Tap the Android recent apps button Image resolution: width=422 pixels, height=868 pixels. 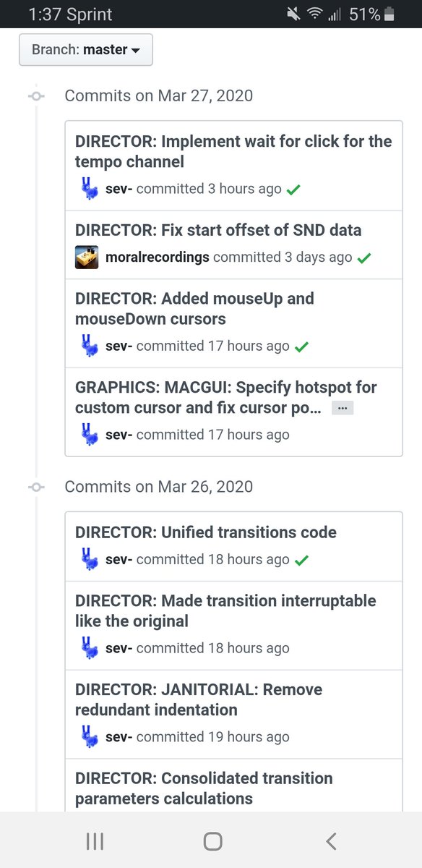tap(95, 841)
